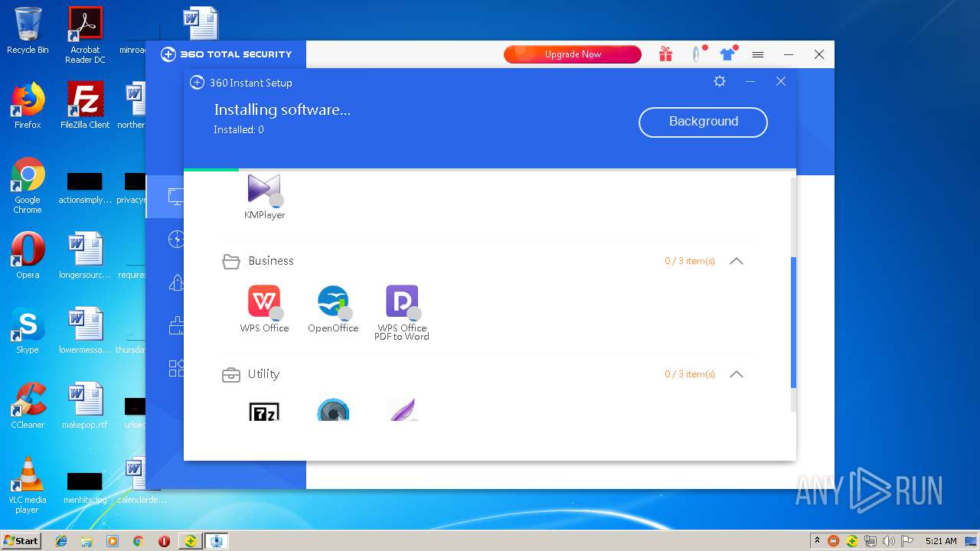Open rocket sidebar tab in 360 Total Security
This screenshot has height=551, width=980.
[x=176, y=283]
